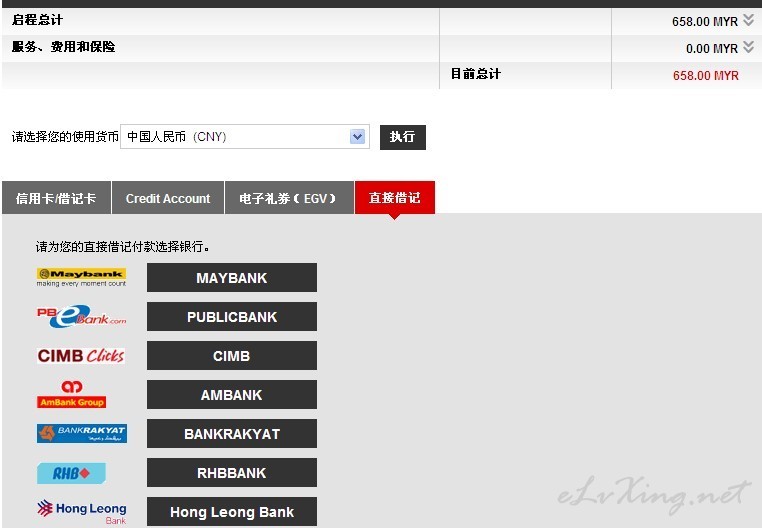Click the CIMB Clicks logo

pyautogui.click(x=81, y=355)
